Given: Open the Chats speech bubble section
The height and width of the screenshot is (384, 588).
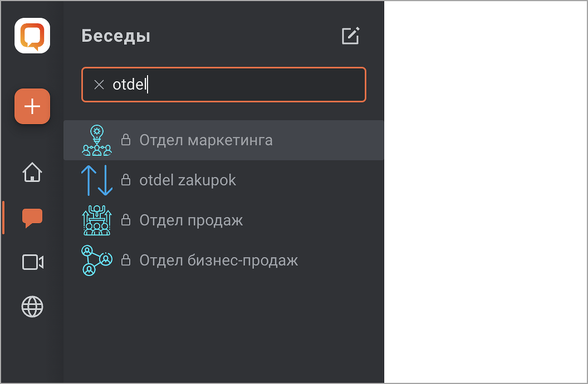Looking at the screenshot, I should (x=32, y=217).
